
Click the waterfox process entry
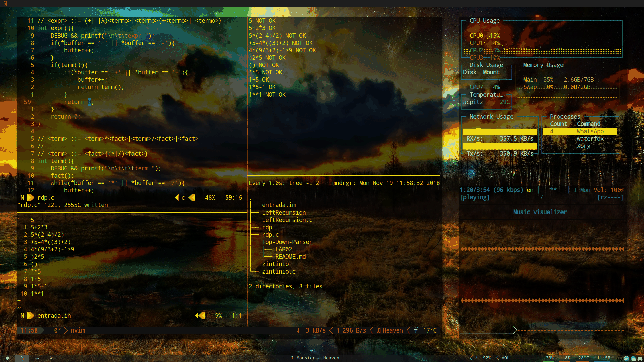[590, 139]
